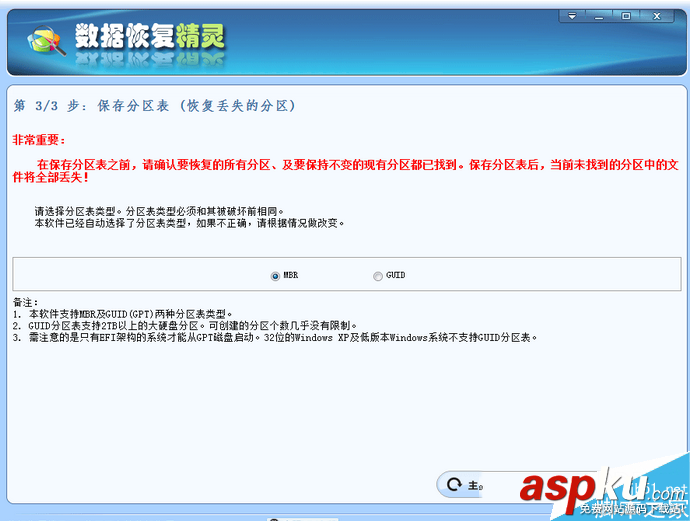690x521 pixels.
Task: Close the 数据恢复精灵 window
Action: (x=657, y=16)
